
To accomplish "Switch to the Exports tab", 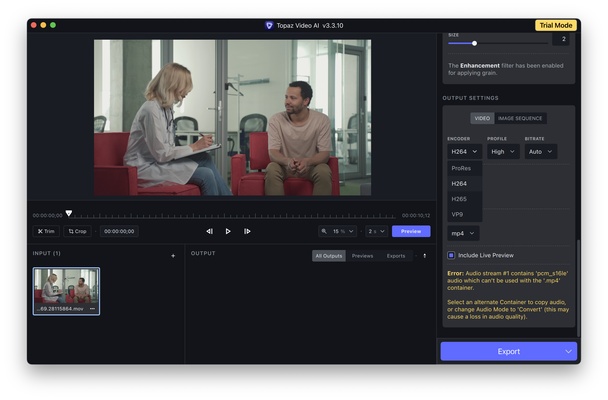I will pos(396,256).
